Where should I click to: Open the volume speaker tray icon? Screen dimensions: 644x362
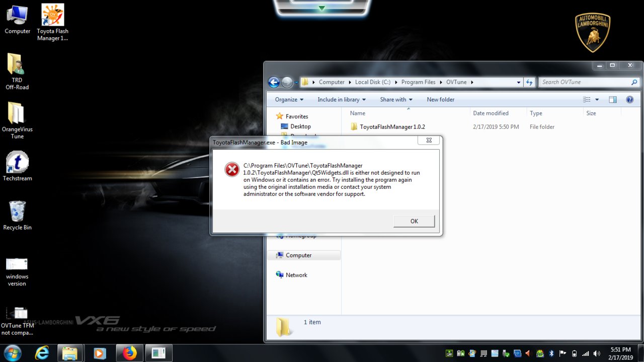tap(597, 353)
